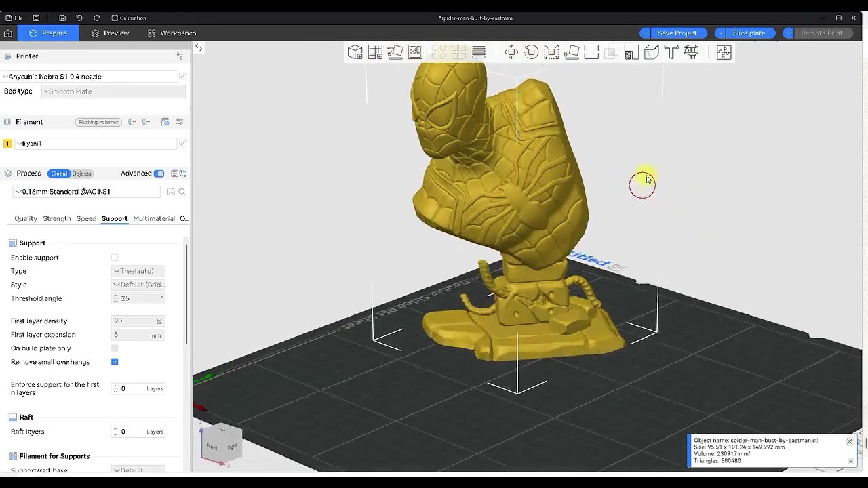Open the Calibration menu
Screen dimensions: 868x488
click(129, 18)
